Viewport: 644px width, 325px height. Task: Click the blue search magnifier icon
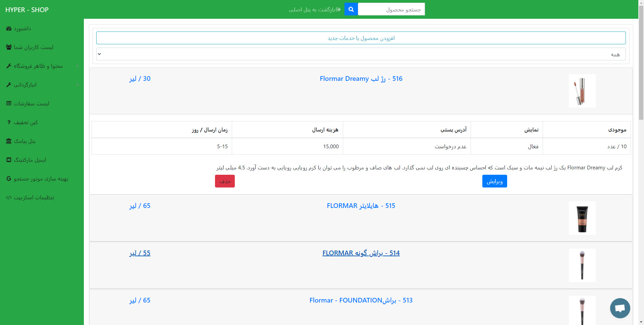(351, 9)
